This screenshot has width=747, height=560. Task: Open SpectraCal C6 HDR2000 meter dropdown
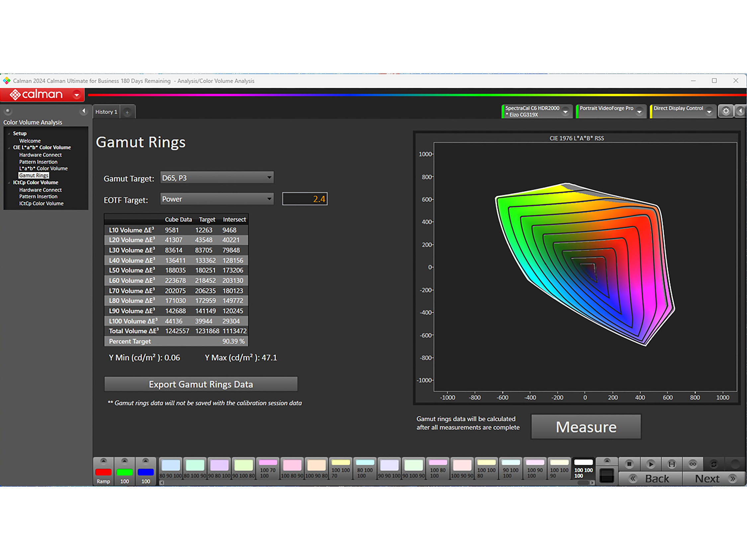565,112
